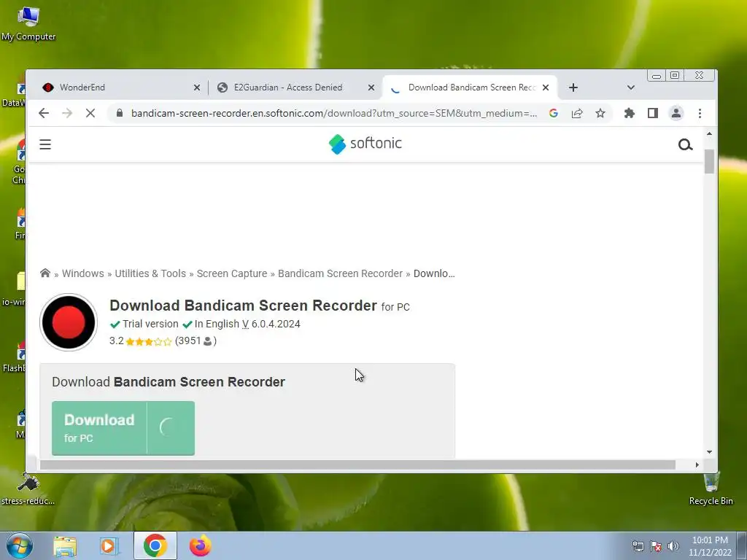This screenshot has height=560, width=747.
Task: Click the Download for PC button
Action: pyautogui.click(x=123, y=428)
